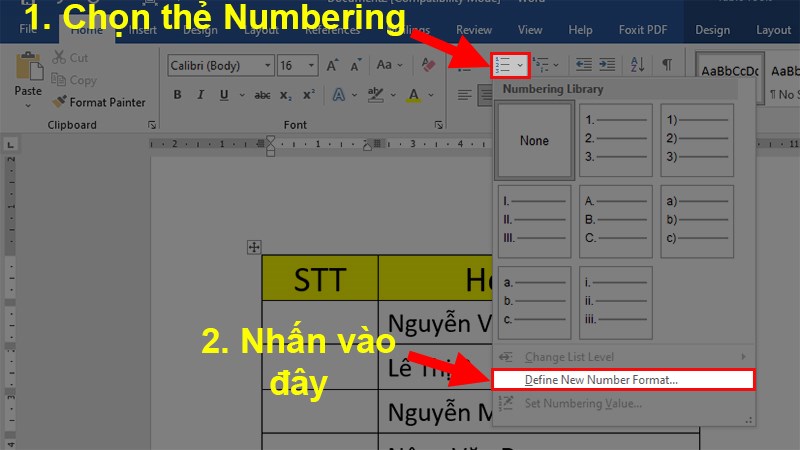Screen dimensions: 800x450
Task: Click the Cut scissors icon
Action: (61, 58)
